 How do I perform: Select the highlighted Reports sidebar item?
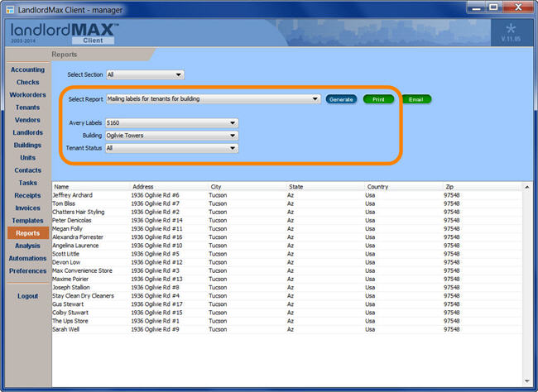(x=28, y=233)
